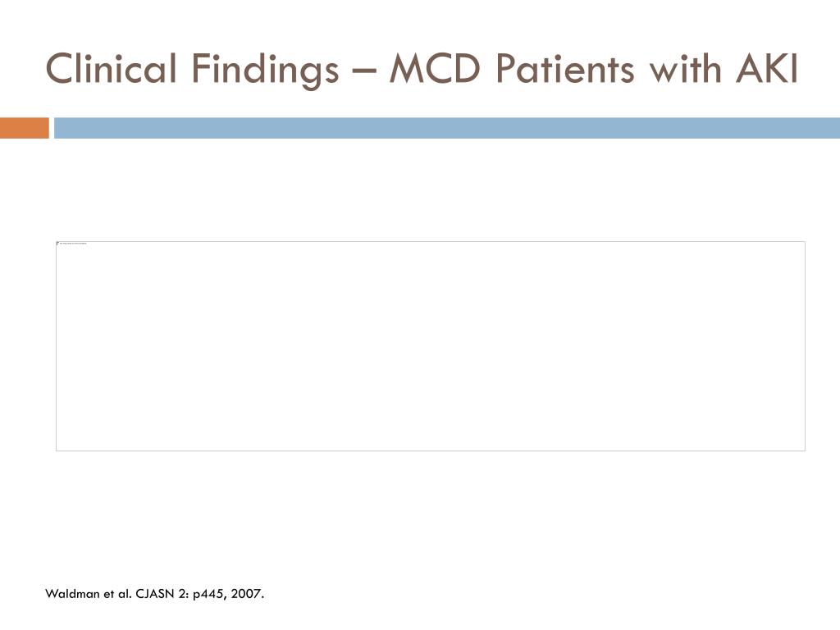Select 'CJASN' journal name in the footer
This screenshot has height=630, width=840.
[x=155, y=594]
